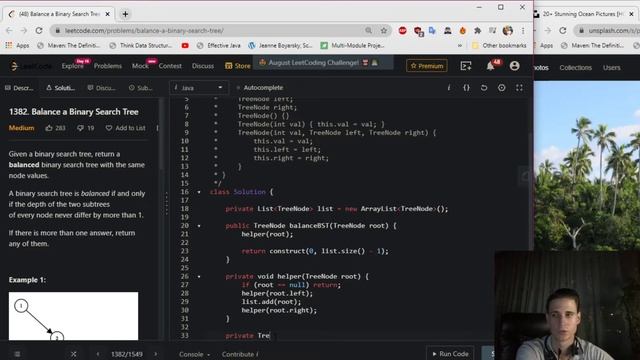The width and height of the screenshot is (640, 360).
Task: Click the Run Code button
Action: [x=450, y=354]
